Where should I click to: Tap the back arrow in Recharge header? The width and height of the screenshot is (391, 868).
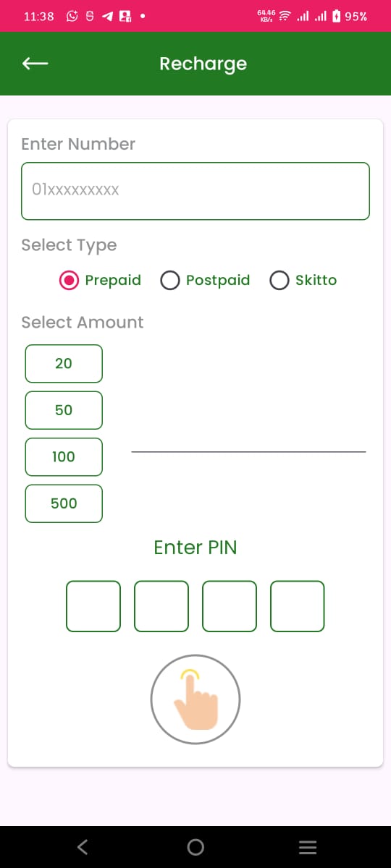click(35, 64)
